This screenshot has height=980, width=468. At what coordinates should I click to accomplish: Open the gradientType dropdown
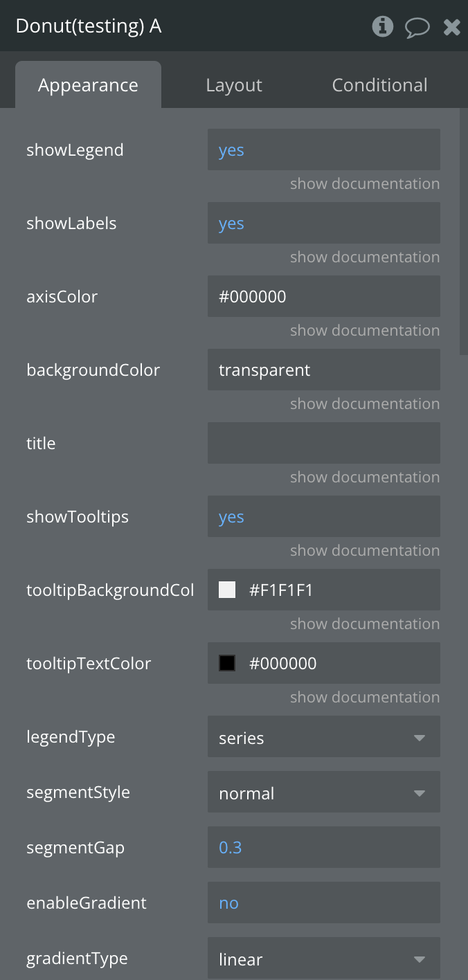[323, 959]
